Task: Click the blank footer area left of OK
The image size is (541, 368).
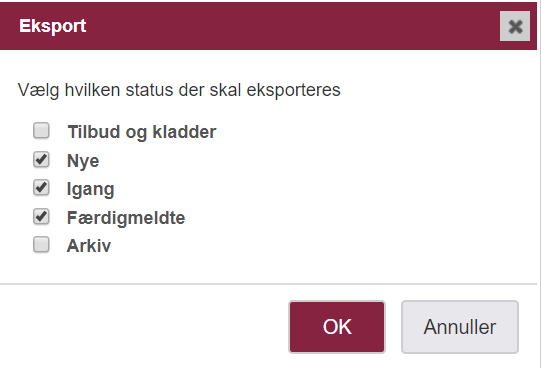Action: (x=143, y=327)
